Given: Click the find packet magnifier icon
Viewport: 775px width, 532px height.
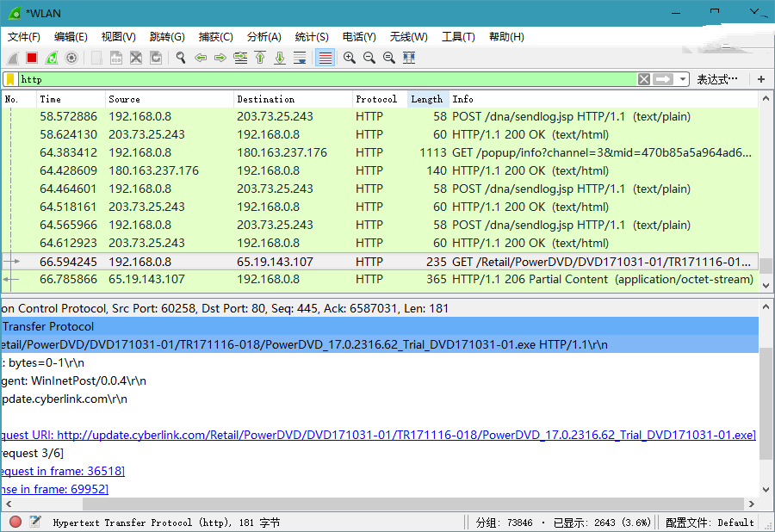Looking at the screenshot, I should pos(181,58).
